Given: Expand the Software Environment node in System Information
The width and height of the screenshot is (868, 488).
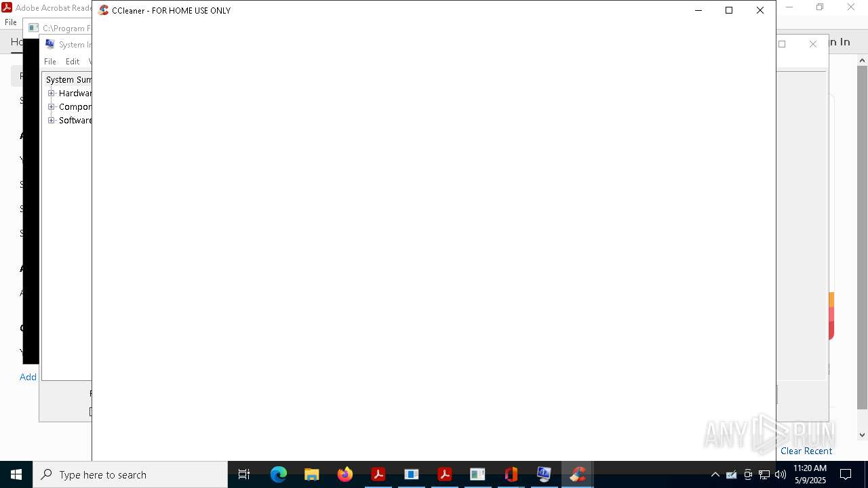Looking at the screenshot, I should (x=51, y=120).
